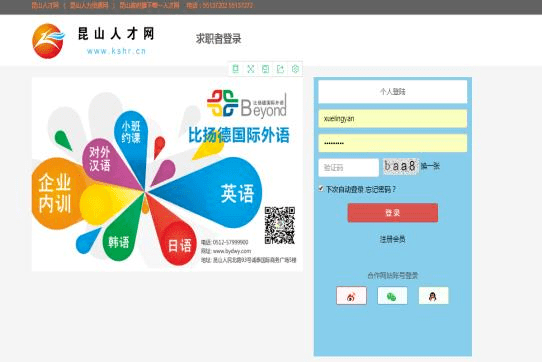Click the 忘记密码 forgot password link
542x362 pixels.
pos(380,189)
